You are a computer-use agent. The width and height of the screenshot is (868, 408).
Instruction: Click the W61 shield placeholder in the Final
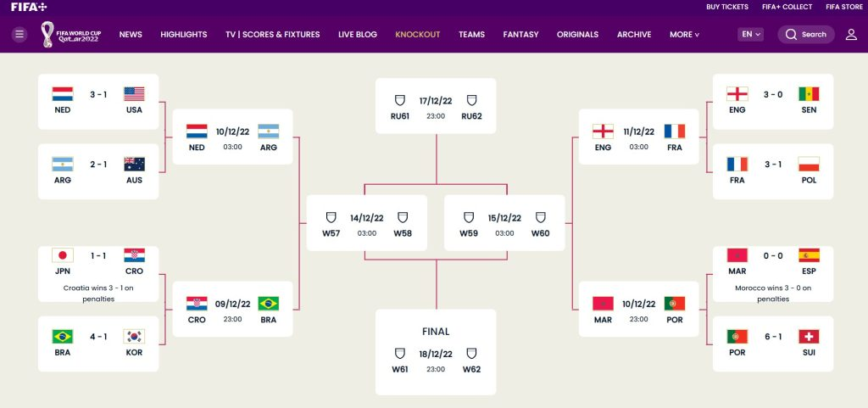pyautogui.click(x=400, y=354)
